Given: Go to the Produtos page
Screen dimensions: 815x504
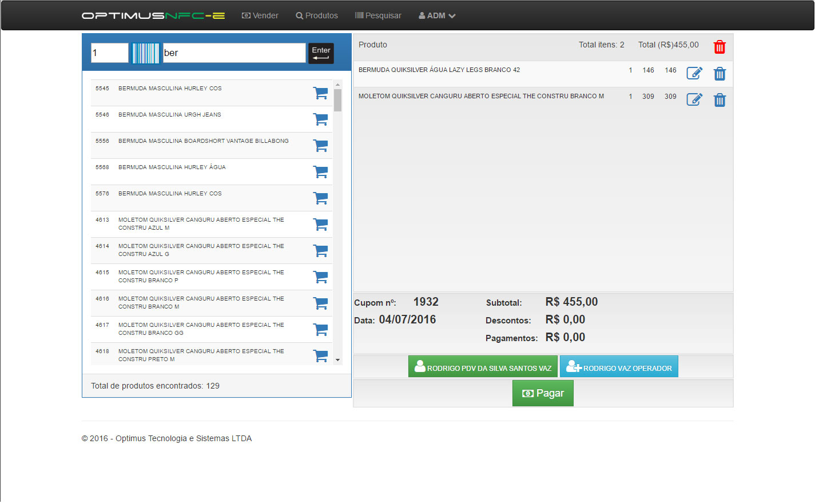Looking at the screenshot, I should (x=317, y=15).
